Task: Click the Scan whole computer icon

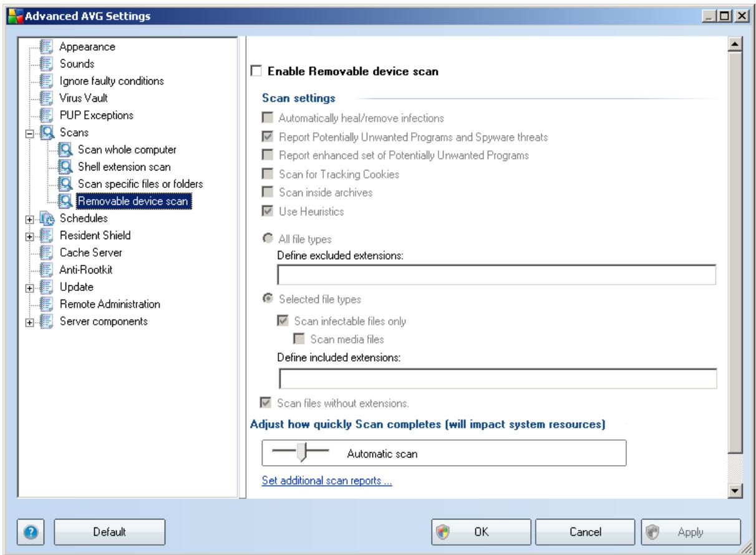Action: (x=67, y=150)
